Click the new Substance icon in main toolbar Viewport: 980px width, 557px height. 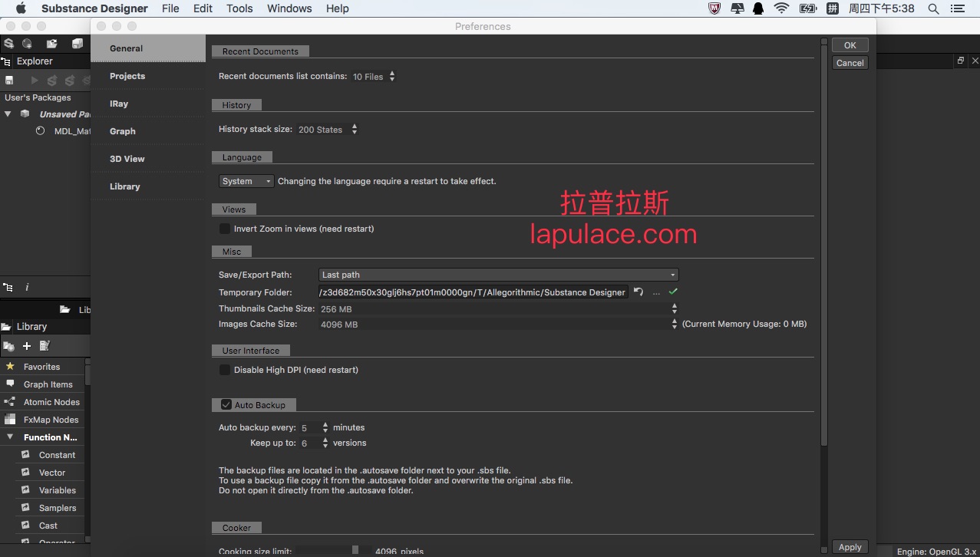pos(8,44)
